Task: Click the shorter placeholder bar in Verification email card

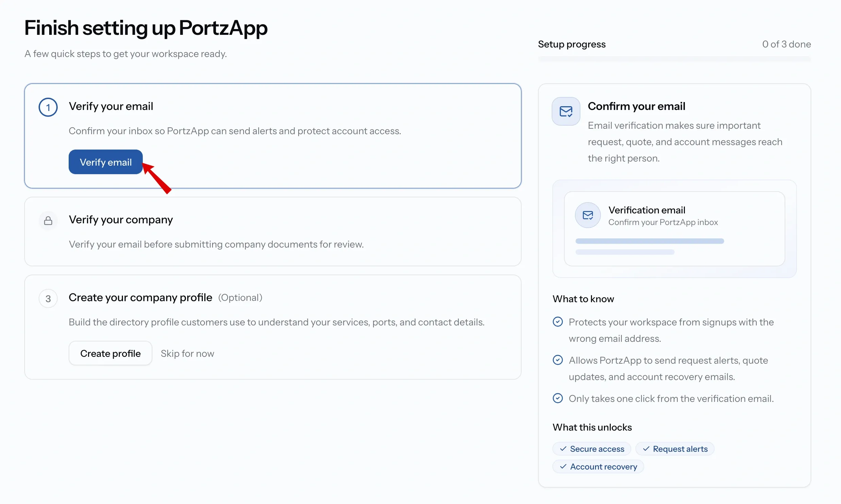Action: coord(625,252)
